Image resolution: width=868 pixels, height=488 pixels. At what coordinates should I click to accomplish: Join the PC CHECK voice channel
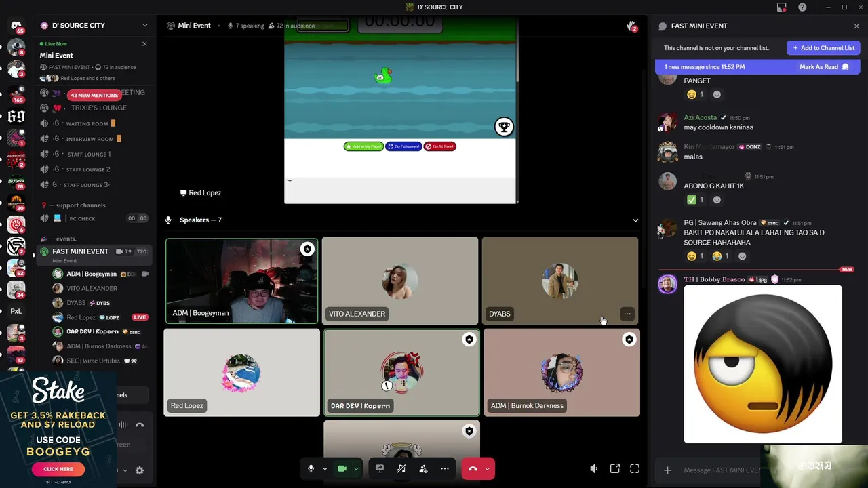[93, 218]
